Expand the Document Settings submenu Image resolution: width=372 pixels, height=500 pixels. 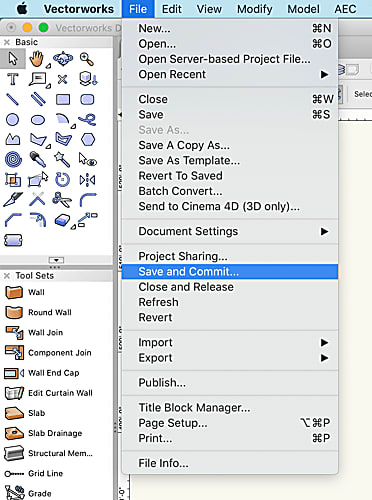[230, 231]
